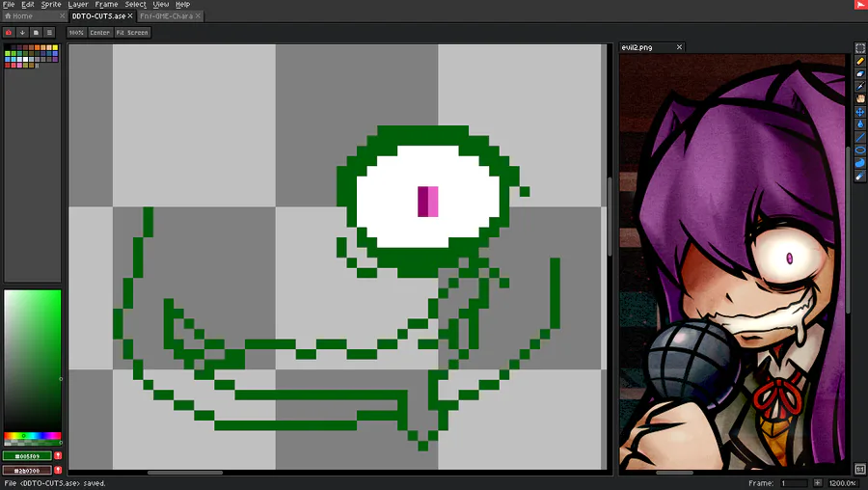
Task: Close the DDTO-CUTS.ase tab
Action: (130, 16)
